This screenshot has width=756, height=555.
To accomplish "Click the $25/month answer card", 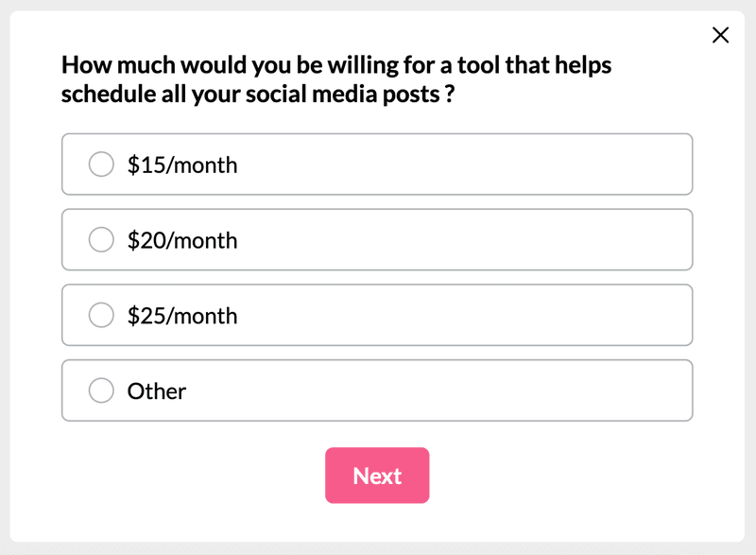I will [377, 315].
